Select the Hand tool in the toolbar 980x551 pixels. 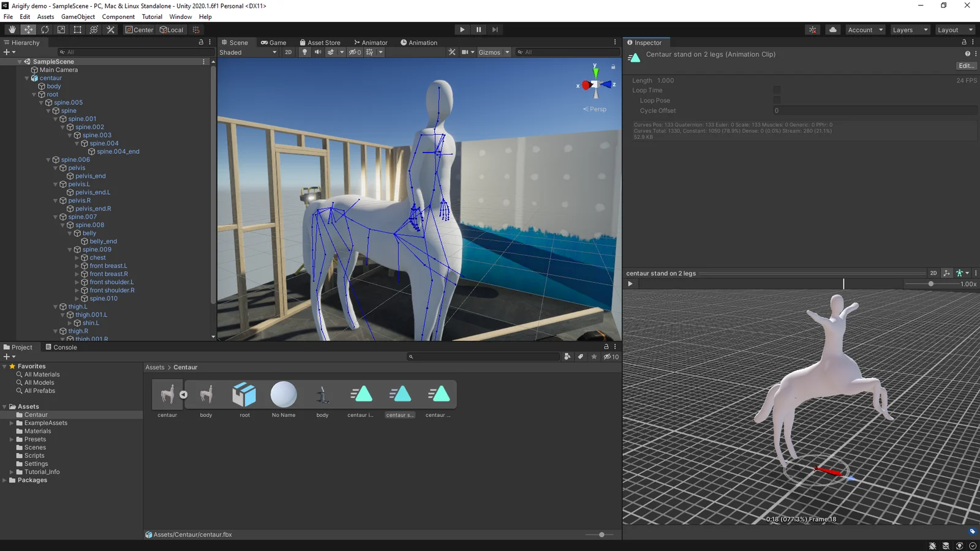click(x=12, y=29)
